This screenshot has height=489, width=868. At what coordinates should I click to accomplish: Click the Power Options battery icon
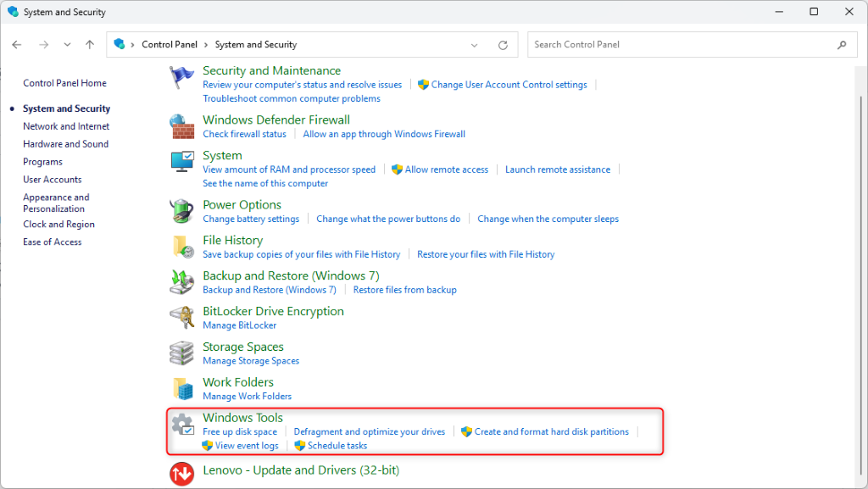pos(181,211)
